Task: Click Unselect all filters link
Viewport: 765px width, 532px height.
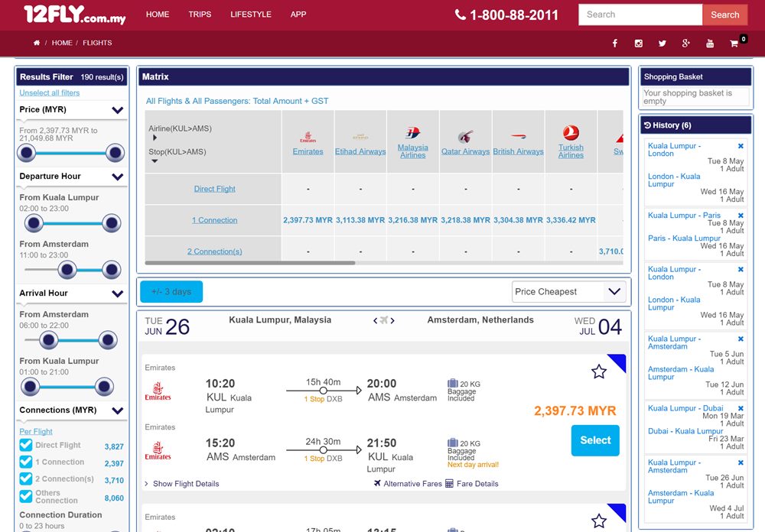Action: pos(49,92)
